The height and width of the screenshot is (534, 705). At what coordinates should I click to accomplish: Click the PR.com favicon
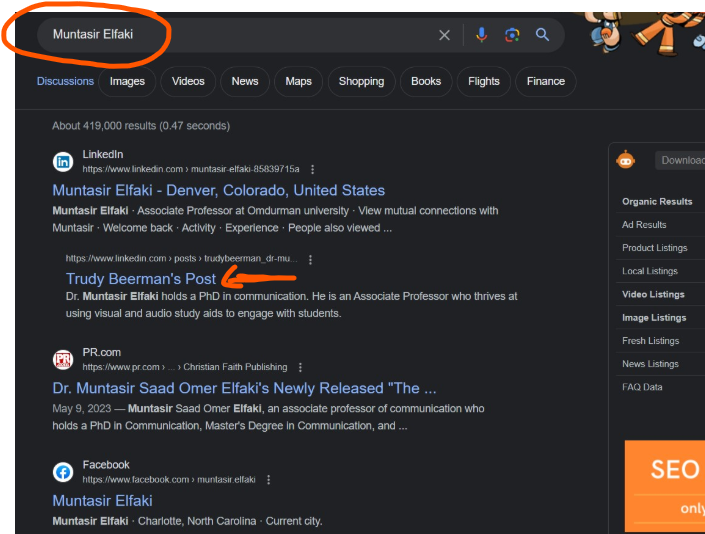point(63,360)
